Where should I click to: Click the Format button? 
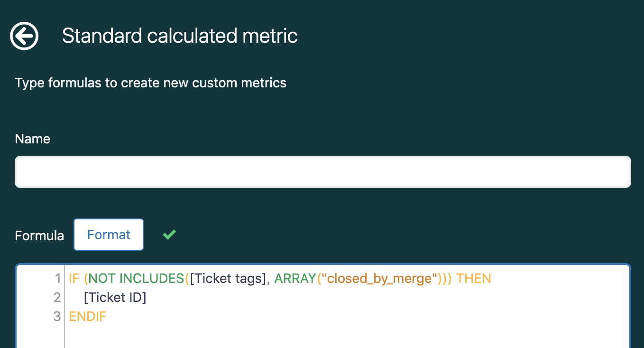[x=109, y=235]
